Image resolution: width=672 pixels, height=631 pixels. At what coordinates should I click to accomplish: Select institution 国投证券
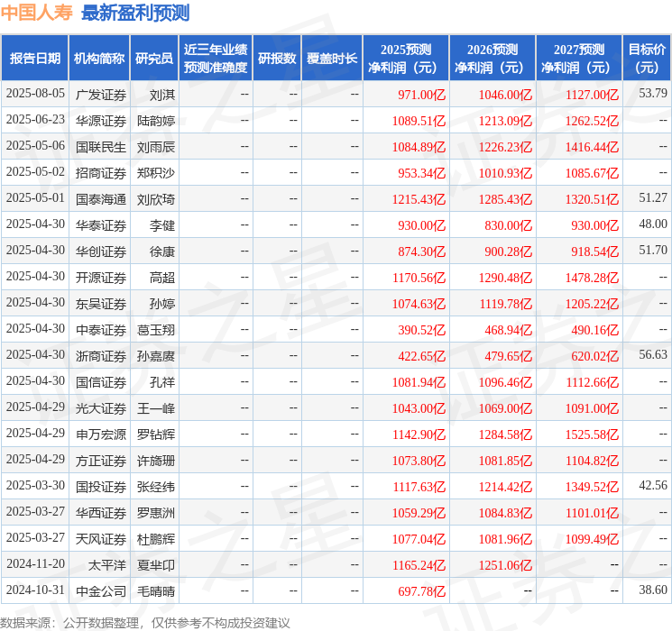101,487
